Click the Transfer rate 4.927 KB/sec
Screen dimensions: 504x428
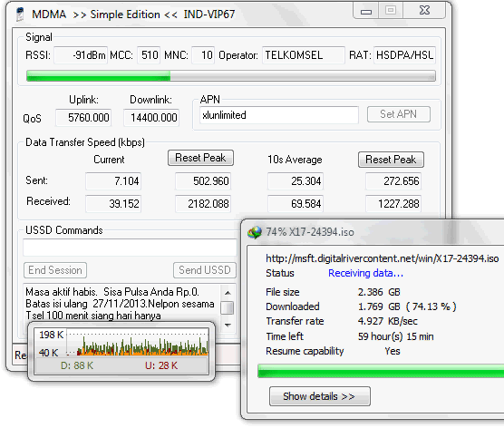pyautogui.click(x=388, y=321)
